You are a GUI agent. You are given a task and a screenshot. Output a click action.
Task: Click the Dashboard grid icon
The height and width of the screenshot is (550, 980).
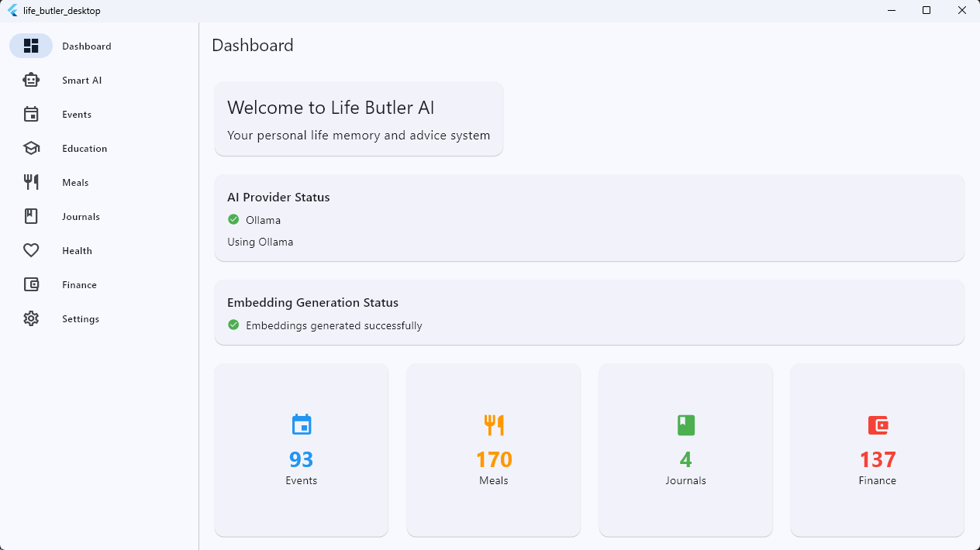(31, 46)
